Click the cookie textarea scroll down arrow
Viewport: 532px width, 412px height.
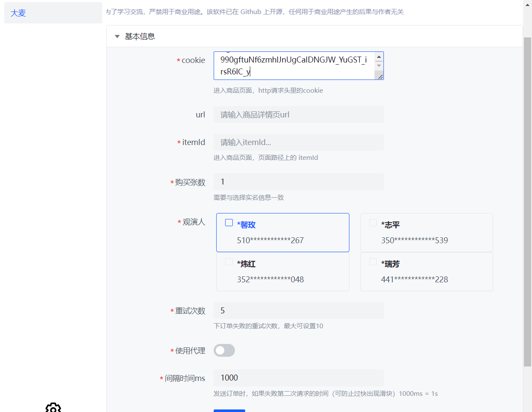(x=379, y=66)
